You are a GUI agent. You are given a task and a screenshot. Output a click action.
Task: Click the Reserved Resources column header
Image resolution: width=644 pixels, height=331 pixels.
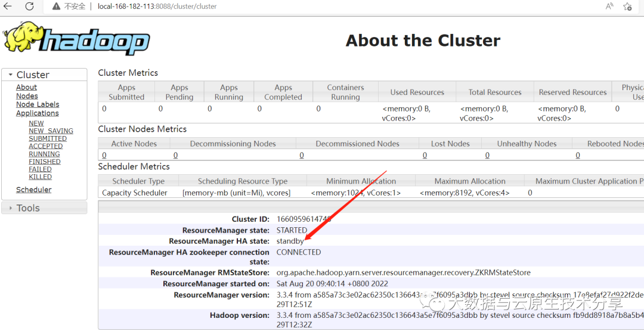pyautogui.click(x=572, y=92)
